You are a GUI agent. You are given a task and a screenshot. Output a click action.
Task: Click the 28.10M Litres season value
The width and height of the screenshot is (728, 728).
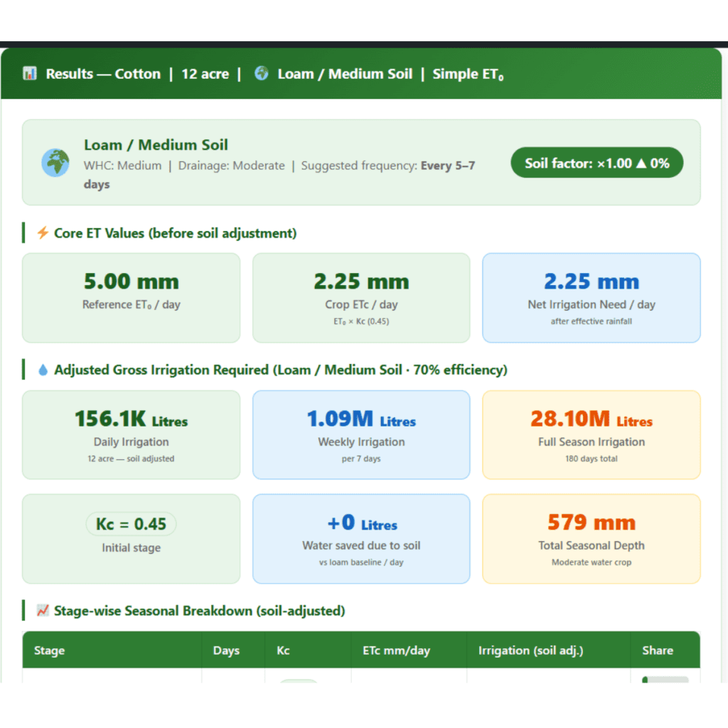[591, 419]
